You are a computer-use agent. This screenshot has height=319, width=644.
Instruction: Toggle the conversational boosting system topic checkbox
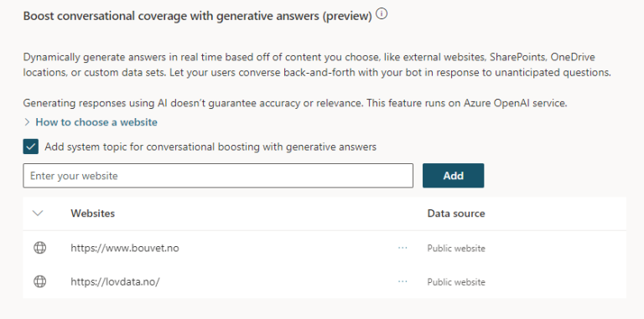click(x=31, y=147)
